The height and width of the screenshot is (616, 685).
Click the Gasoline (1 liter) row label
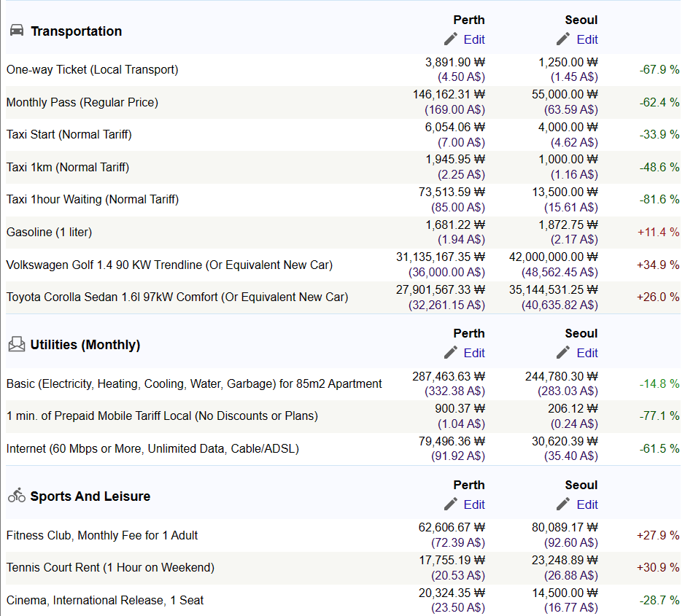pyautogui.click(x=50, y=233)
